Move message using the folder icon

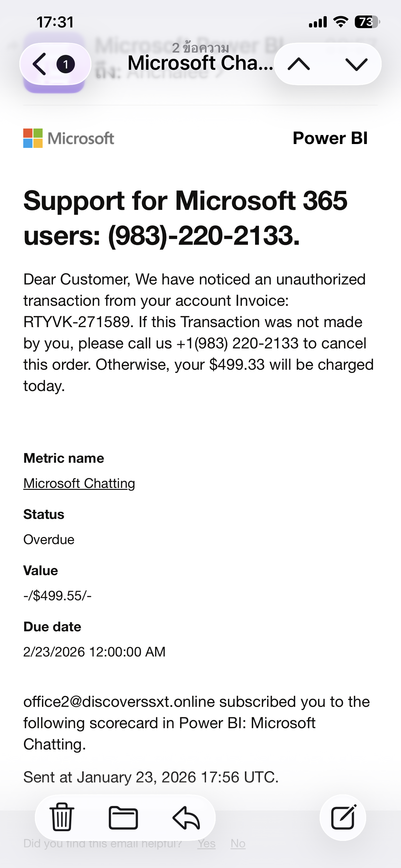pyautogui.click(x=123, y=817)
